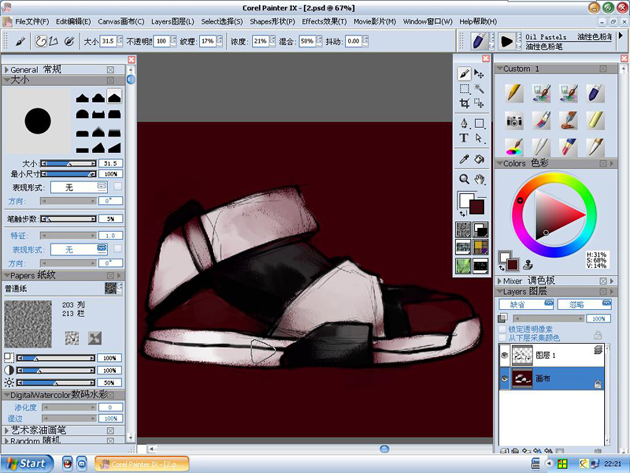The width and height of the screenshot is (630, 473).
Task: Open the Layers图层 menu
Action: point(173,21)
